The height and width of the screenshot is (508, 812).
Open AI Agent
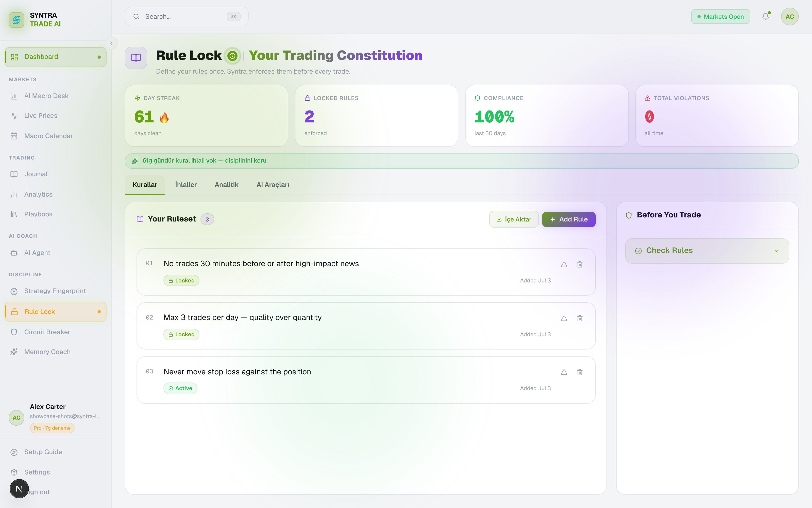click(x=56, y=253)
